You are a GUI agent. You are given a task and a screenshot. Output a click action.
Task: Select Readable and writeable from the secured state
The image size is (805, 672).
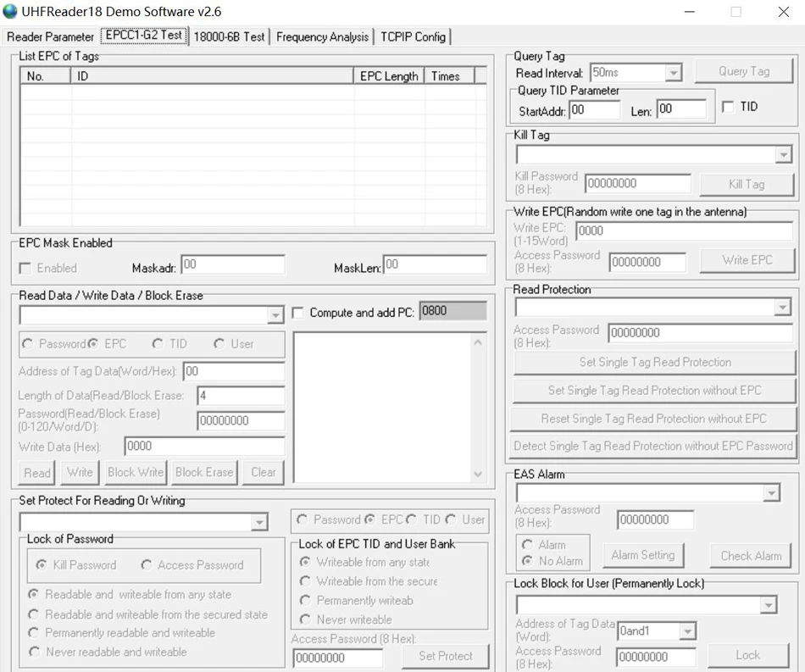tap(34, 614)
